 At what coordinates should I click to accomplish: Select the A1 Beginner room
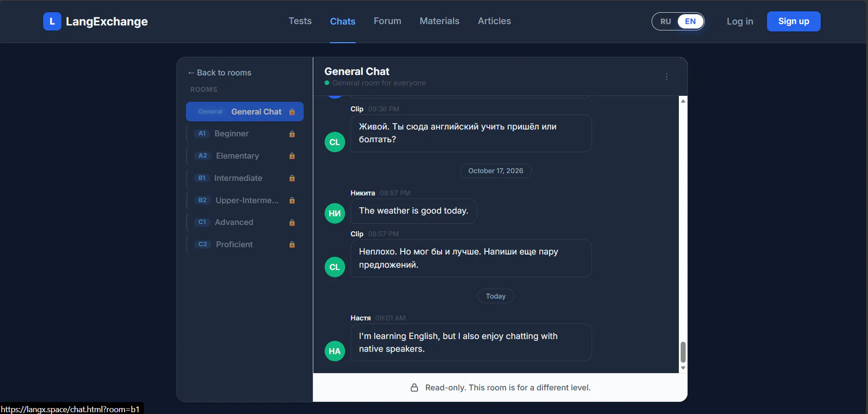[245, 134]
